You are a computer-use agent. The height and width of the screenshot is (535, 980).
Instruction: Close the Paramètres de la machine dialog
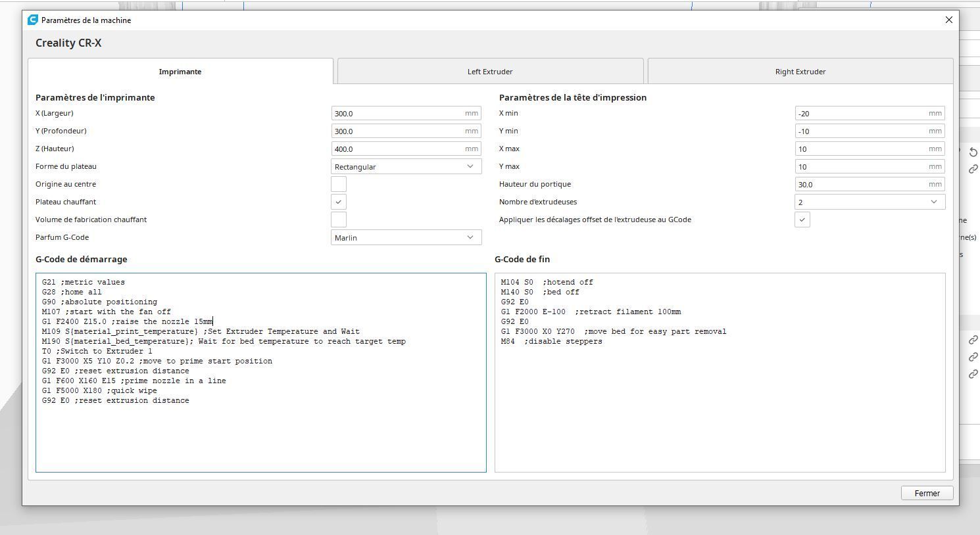point(948,20)
